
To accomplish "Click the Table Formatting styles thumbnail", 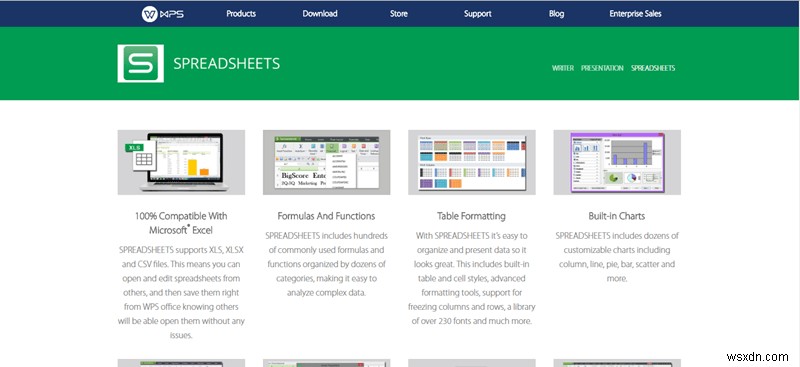I will pos(471,162).
